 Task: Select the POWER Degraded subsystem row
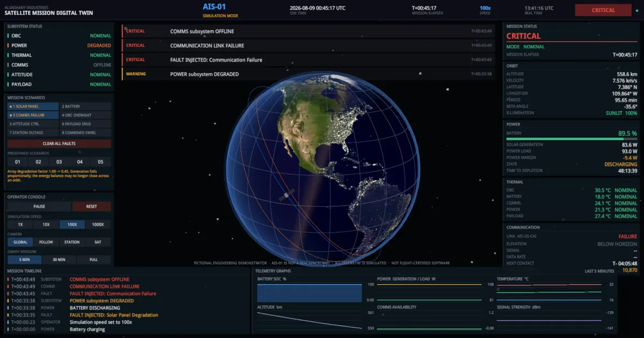[x=59, y=46]
